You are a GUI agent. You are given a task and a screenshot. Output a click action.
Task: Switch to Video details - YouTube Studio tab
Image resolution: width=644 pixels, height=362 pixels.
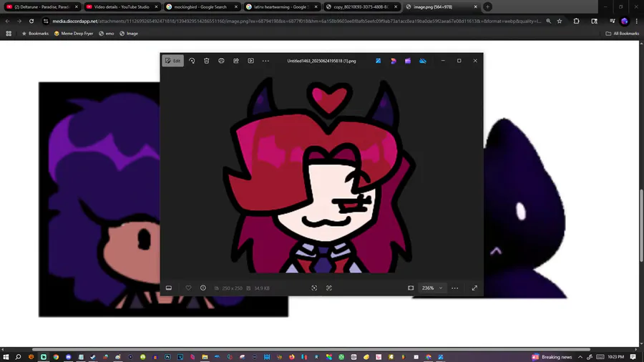coord(121,7)
